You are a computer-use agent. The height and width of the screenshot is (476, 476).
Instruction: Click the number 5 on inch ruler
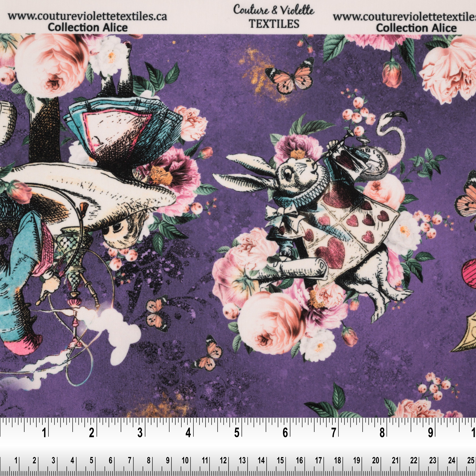[x=237, y=433]
